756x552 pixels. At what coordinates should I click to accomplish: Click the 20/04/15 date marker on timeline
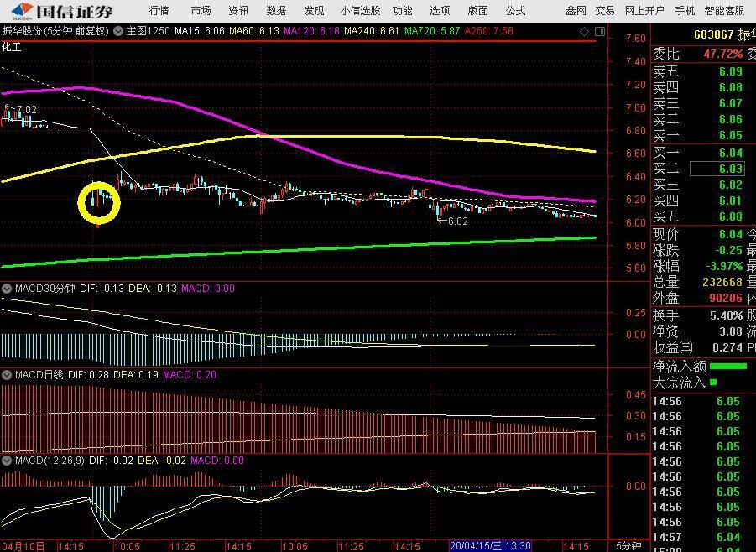pyautogui.click(x=491, y=546)
